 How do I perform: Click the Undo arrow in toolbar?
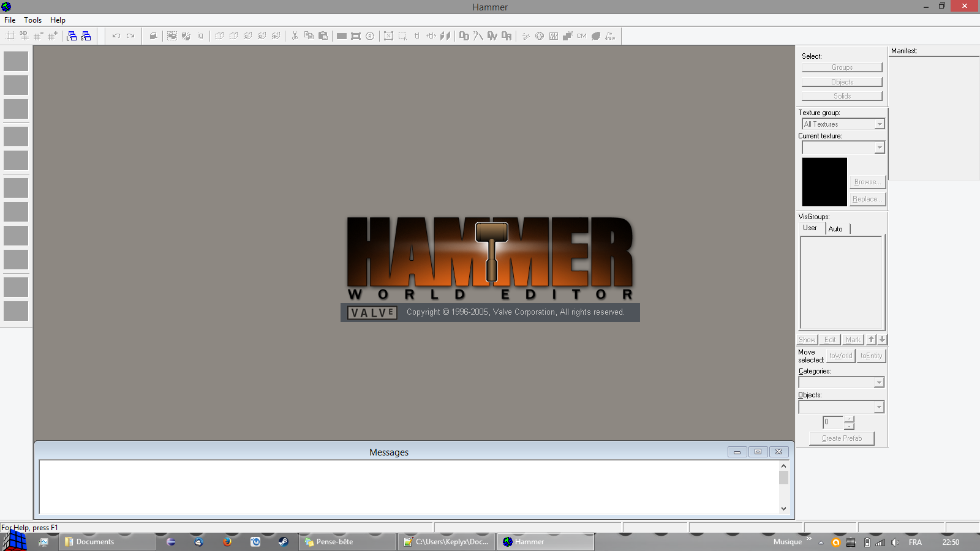(116, 36)
